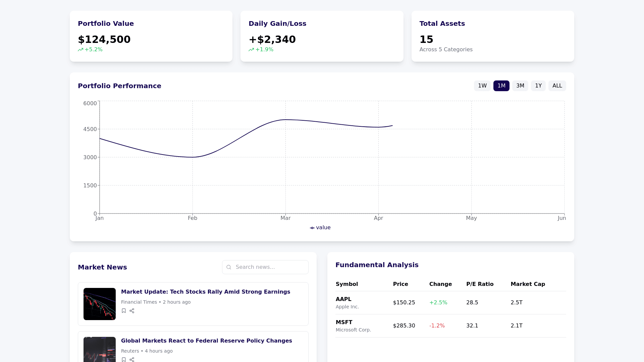Viewport: 644px width, 362px height.
Task: Share the Tech Stocks Rally article
Action: click(x=132, y=311)
